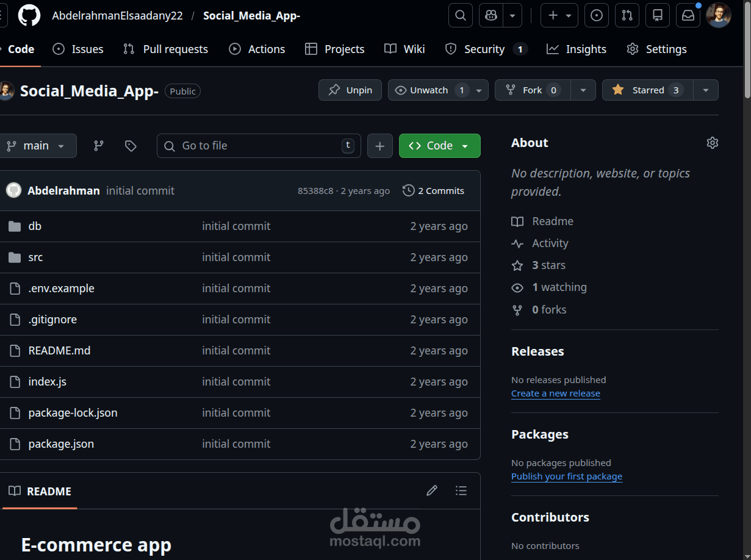Open the package-lock.json file
Screen dimensions: 751x560
(x=73, y=413)
